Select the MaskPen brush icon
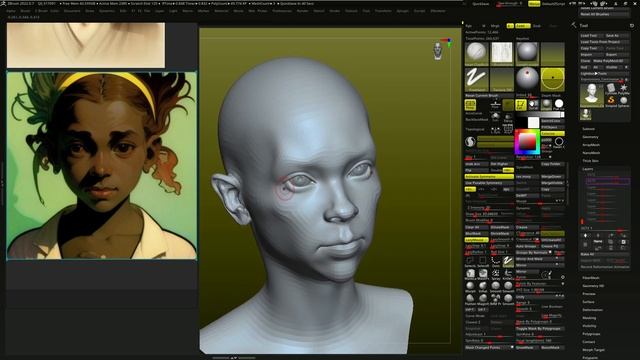This screenshot has width=640, height=360. (x=483, y=274)
